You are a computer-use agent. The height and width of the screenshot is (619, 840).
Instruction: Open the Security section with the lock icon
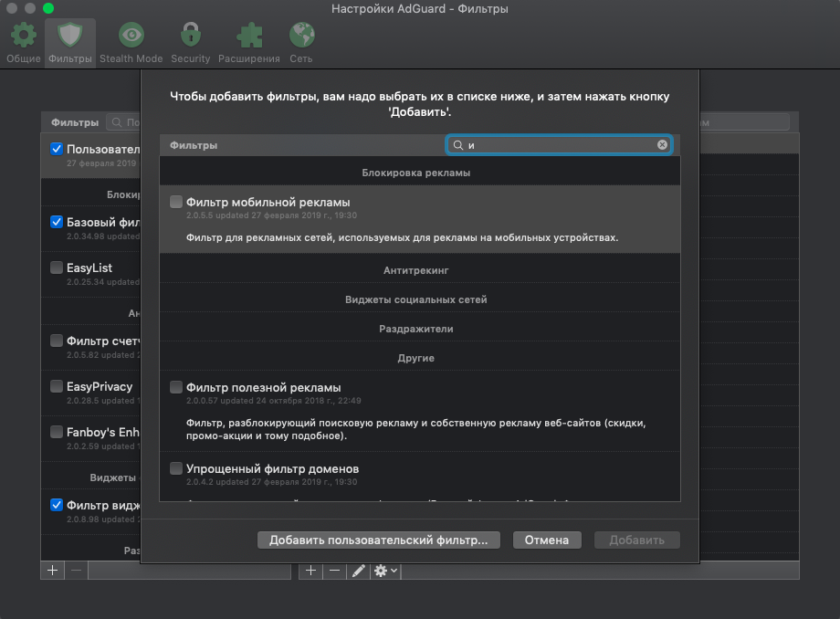(190, 41)
